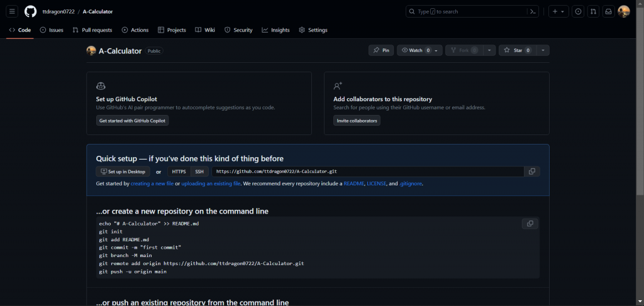
Task: Click the Quick setup heading text
Action: [190, 158]
